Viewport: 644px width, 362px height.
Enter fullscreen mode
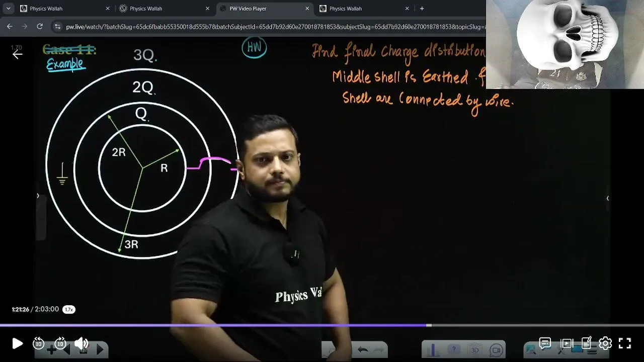(625, 343)
